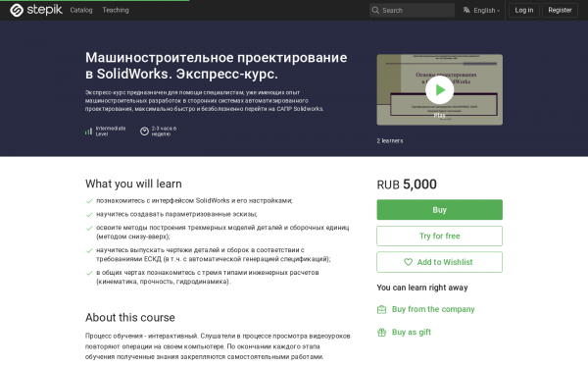Click the heart icon on Wishlist button
This screenshot has height=368, width=588.
408,262
